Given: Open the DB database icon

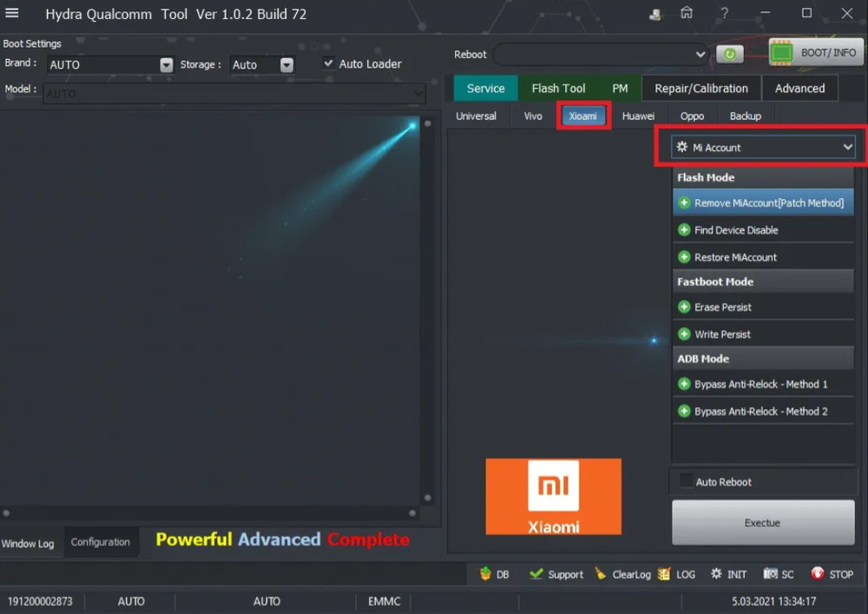Looking at the screenshot, I should click(x=485, y=574).
